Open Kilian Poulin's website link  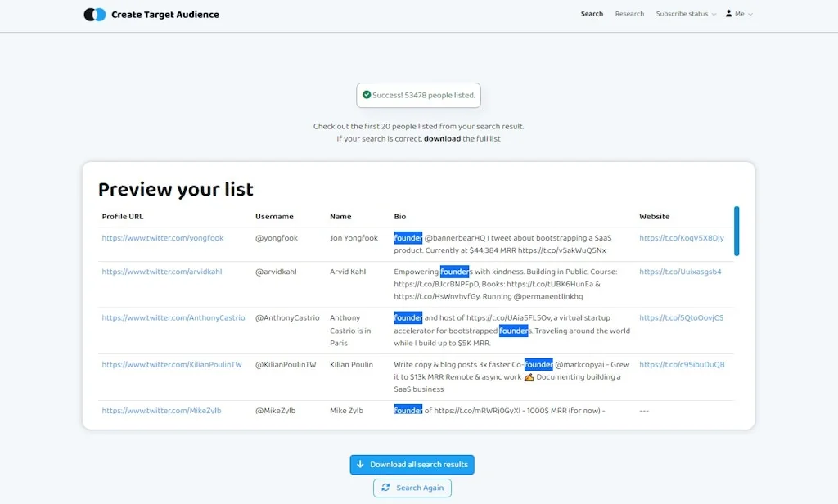click(683, 365)
